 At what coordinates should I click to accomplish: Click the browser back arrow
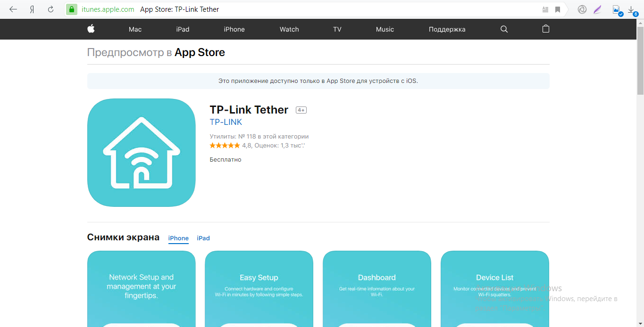pyautogui.click(x=13, y=9)
